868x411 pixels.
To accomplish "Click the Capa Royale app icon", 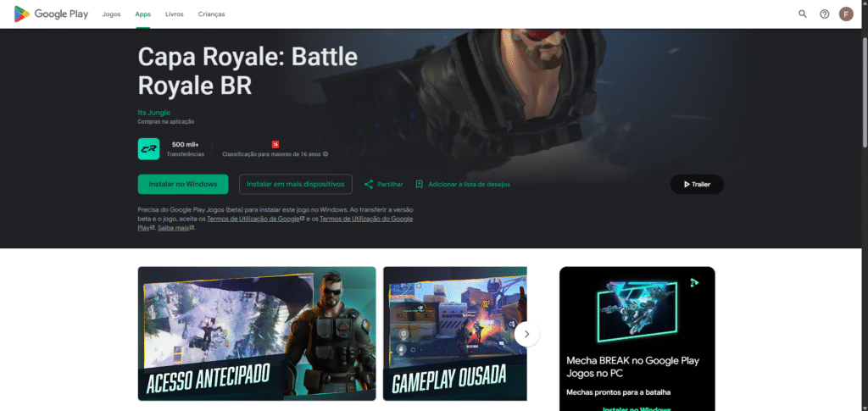I will [149, 149].
